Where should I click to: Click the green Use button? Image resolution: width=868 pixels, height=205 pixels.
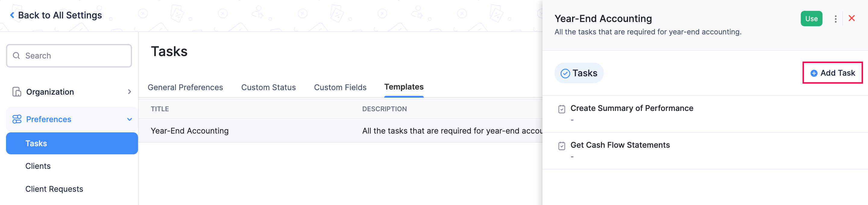click(811, 19)
